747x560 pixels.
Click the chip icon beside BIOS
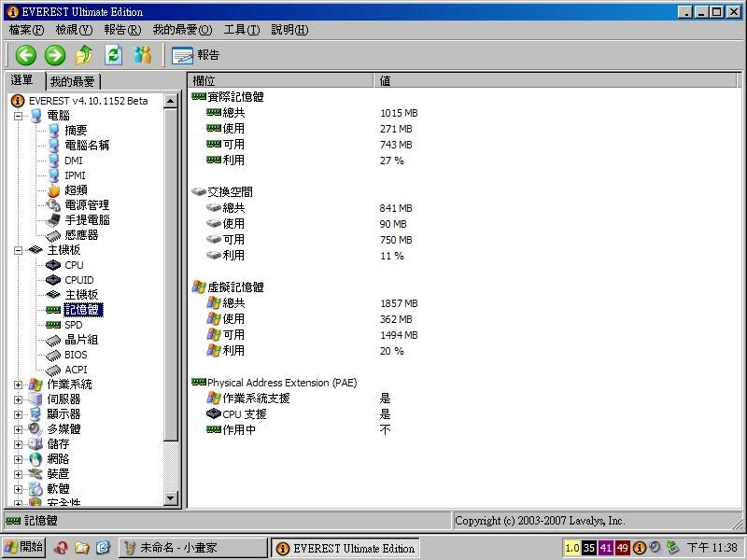53,356
